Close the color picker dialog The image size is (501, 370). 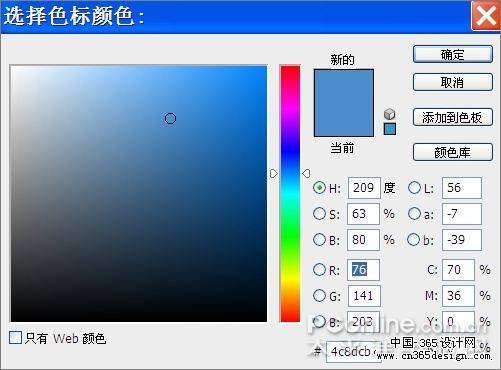pyautogui.click(x=485, y=15)
